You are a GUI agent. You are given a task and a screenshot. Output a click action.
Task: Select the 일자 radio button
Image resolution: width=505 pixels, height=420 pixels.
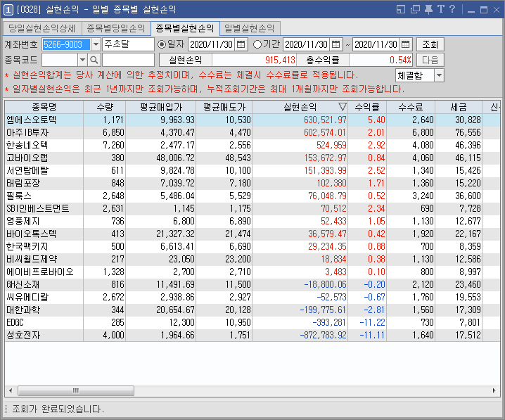pyautogui.click(x=161, y=44)
